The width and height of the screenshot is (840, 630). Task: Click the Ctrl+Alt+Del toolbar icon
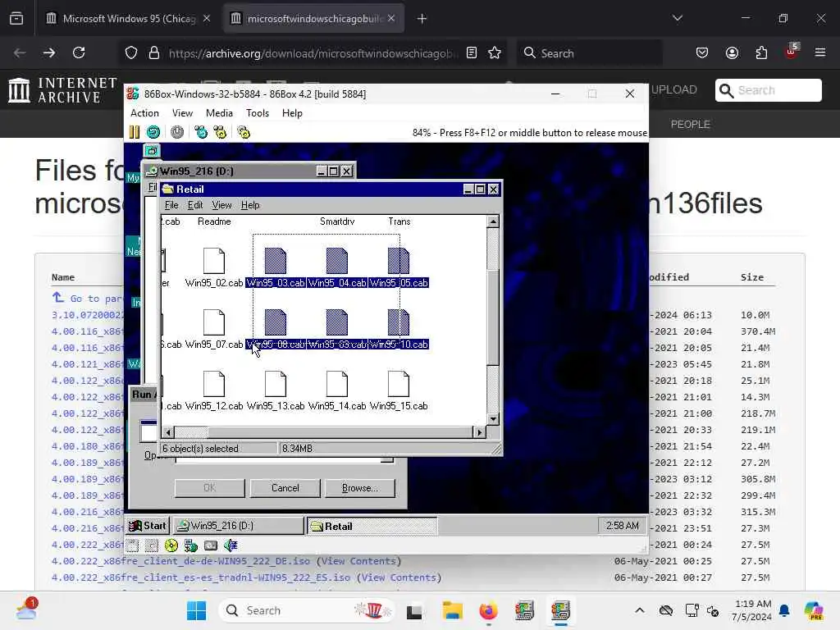[201, 132]
